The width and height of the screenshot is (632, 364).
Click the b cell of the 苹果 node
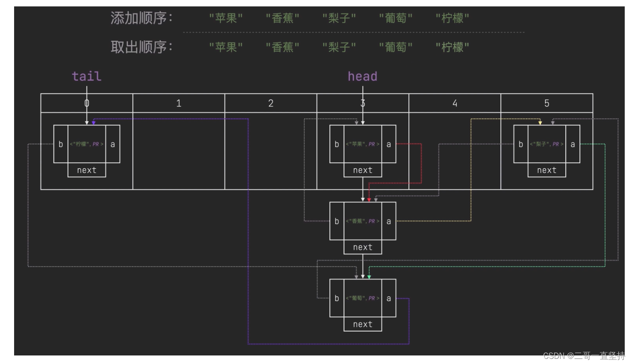[x=337, y=144]
